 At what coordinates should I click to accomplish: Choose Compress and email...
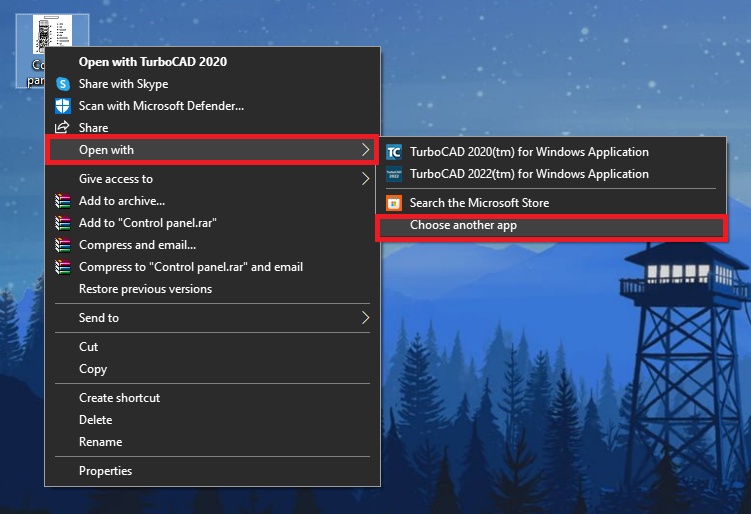pos(213,245)
